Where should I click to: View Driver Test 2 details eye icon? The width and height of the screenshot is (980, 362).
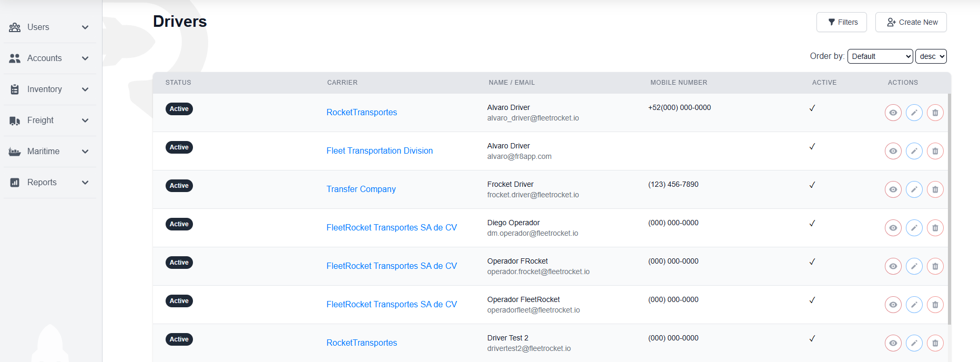click(893, 343)
